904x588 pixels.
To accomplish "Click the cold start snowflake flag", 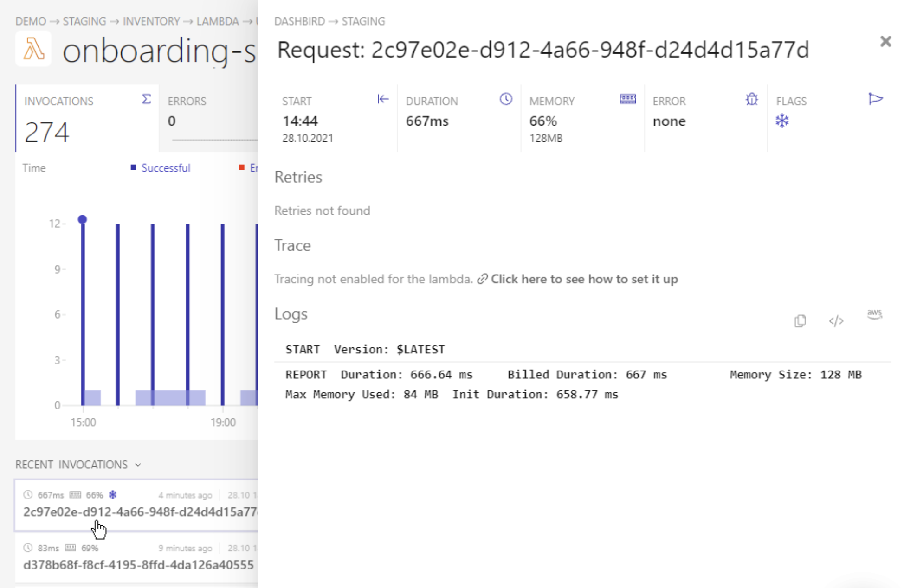I will coord(782,121).
